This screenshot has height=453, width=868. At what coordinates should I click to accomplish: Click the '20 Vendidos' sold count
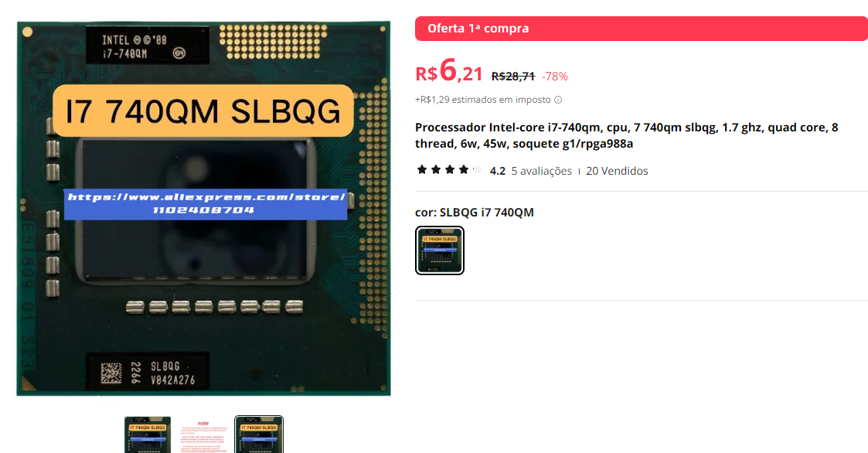coord(617,171)
